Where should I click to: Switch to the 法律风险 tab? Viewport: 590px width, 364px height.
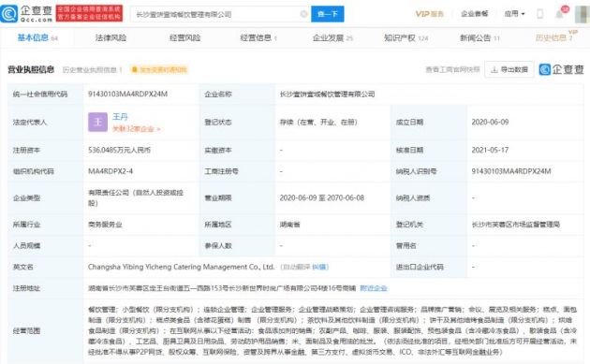pyautogui.click(x=111, y=37)
